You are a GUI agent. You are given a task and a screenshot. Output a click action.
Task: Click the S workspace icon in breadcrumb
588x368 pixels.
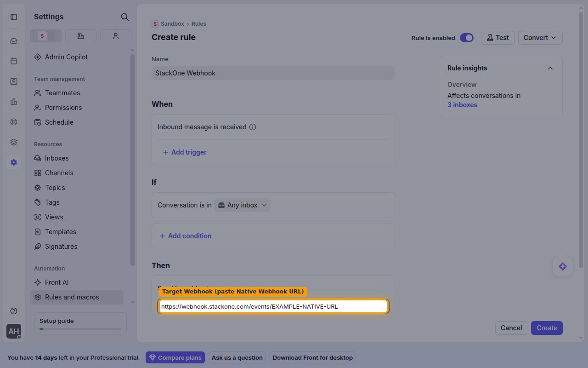(155, 24)
